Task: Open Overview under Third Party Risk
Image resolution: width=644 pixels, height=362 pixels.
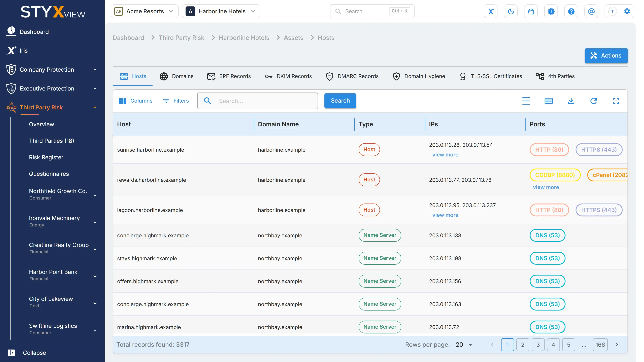Action: tap(41, 124)
